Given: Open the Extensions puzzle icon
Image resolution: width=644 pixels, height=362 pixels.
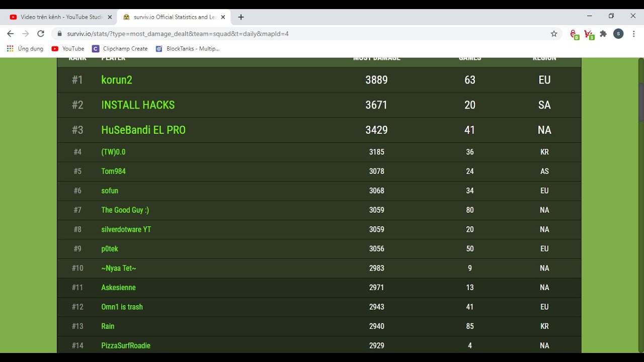Looking at the screenshot, I should click(603, 34).
